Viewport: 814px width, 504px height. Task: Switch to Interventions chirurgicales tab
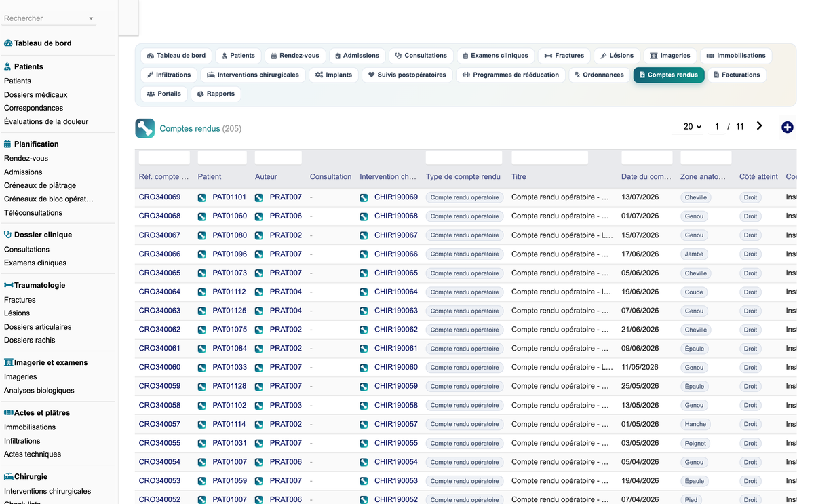[253, 75]
